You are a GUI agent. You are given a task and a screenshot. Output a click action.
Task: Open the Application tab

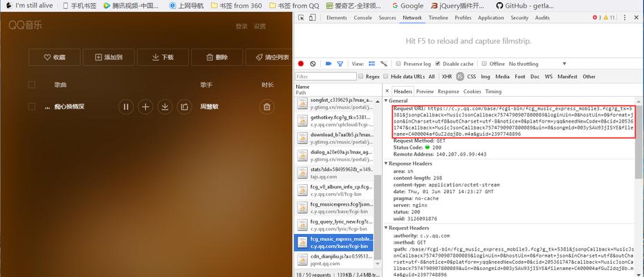491,18
